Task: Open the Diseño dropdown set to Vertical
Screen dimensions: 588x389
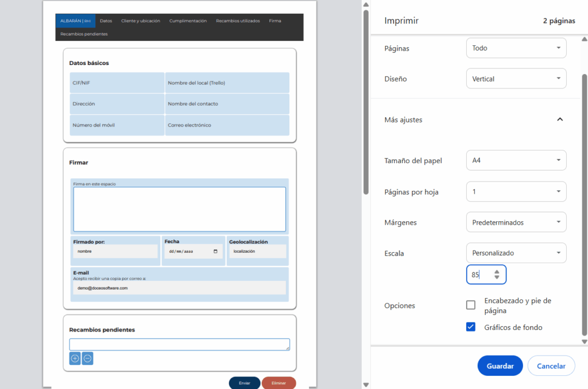Action: [x=516, y=79]
